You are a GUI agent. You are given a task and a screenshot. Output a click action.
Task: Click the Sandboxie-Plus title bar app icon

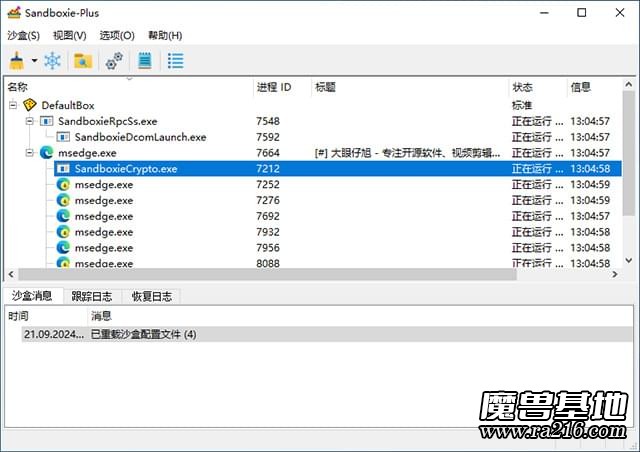pos(14,13)
